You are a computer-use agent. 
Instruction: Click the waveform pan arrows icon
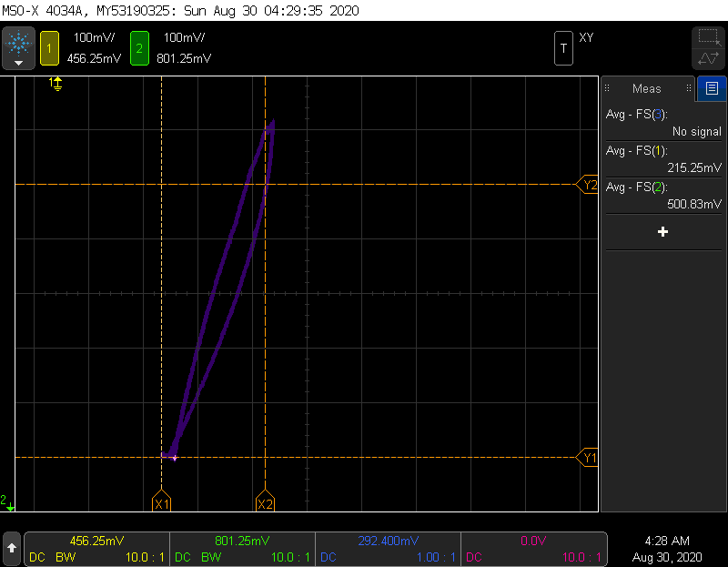(708, 58)
